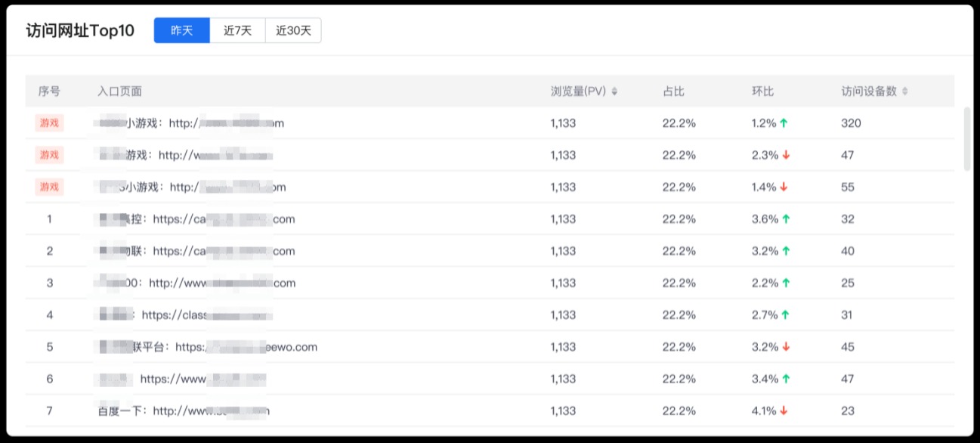Click the 游戏 tag in the second row
Image resolution: width=980 pixels, height=443 pixels.
click(x=49, y=155)
